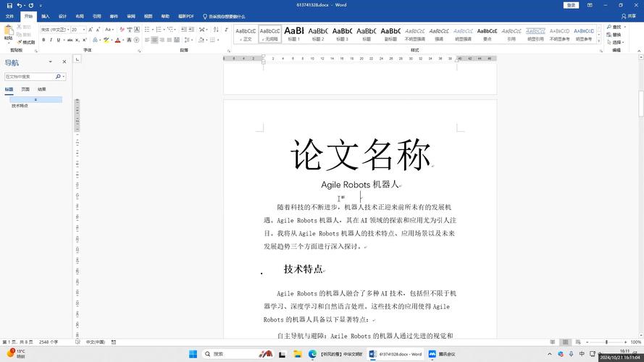Click the enclosed character icon
Image resolution: width=644 pixels, height=362 pixels.
[x=136, y=40]
